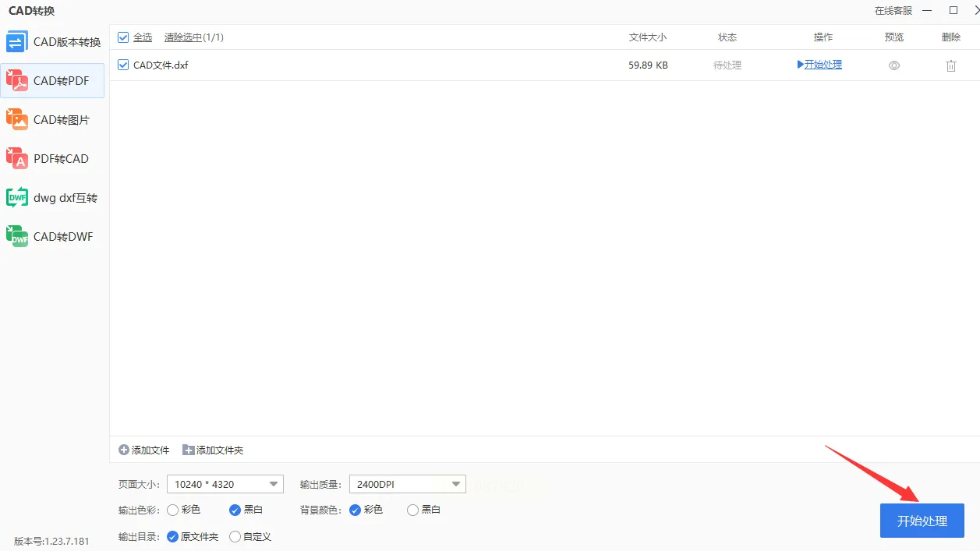The image size is (980, 551).
Task: Click the 操作 column header
Action: tap(823, 37)
